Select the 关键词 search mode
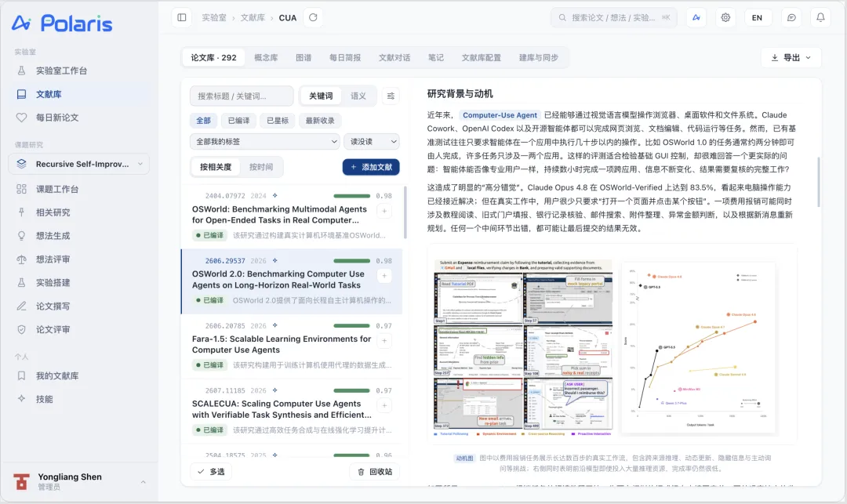The width and height of the screenshot is (847, 504). point(321,96)
